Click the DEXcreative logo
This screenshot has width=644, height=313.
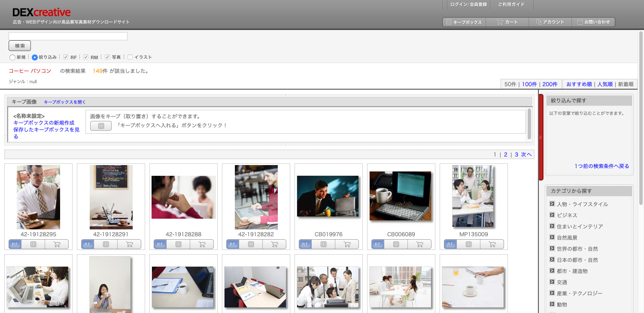(x=42, y=12)
